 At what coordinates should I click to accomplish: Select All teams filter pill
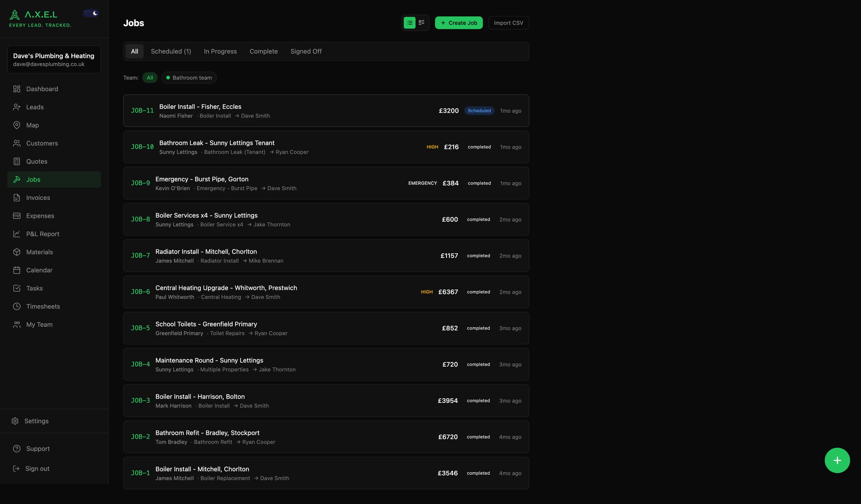coord(150,77)
